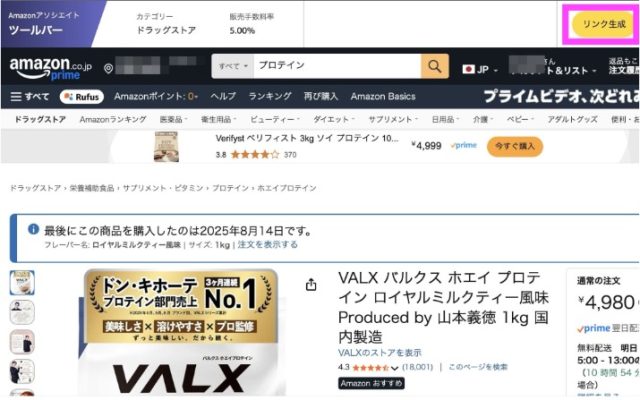Expand the star rating breakdown chevron
The width and height of the screenshot is (640, 400).
click(394, 368)
